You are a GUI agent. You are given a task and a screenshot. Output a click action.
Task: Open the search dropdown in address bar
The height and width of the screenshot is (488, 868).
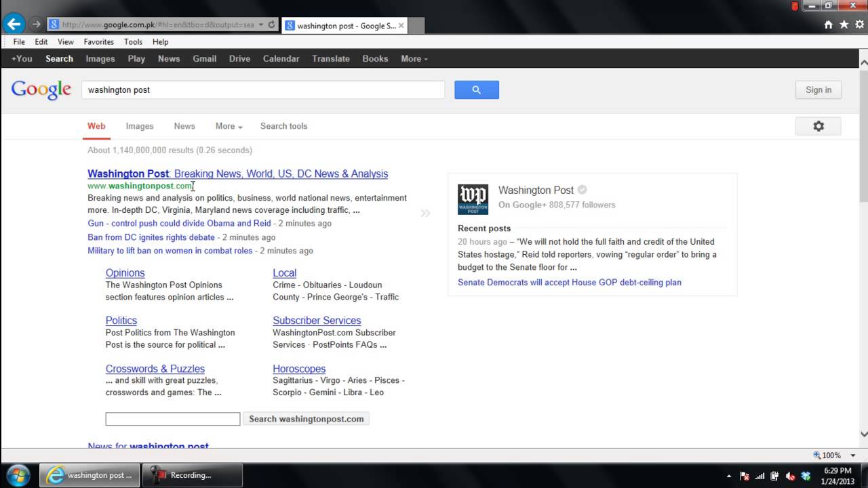point(261,24)
